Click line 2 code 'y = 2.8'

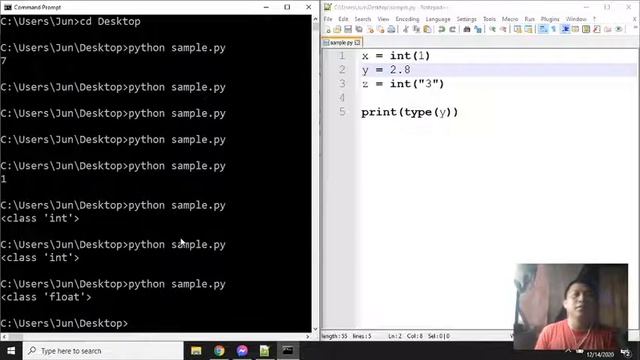[x=386, y=70]
